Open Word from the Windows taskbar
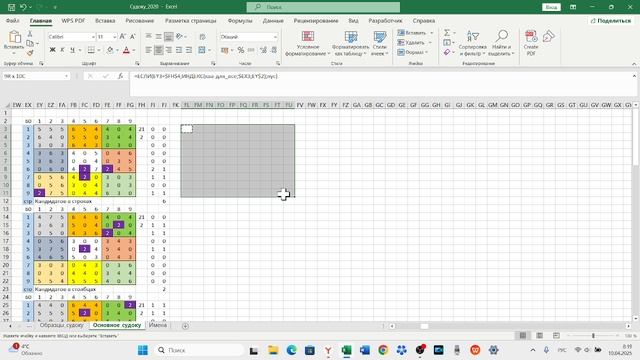 (364, 350)
